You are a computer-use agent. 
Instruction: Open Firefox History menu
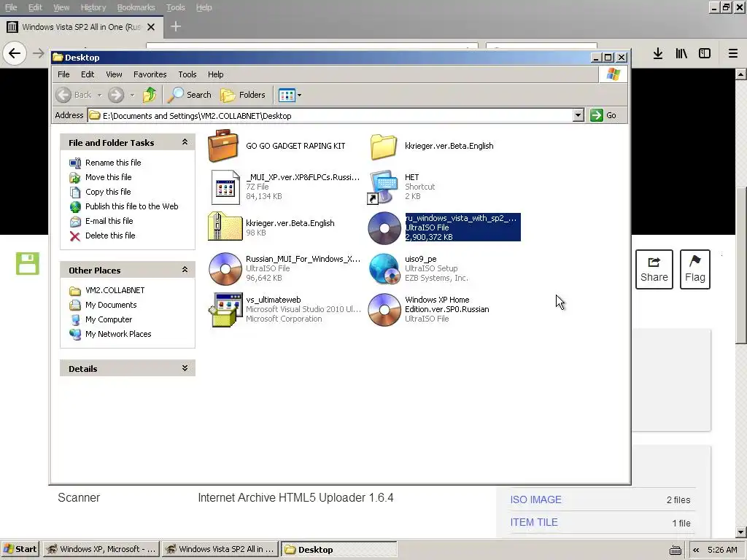coord(93,7)
